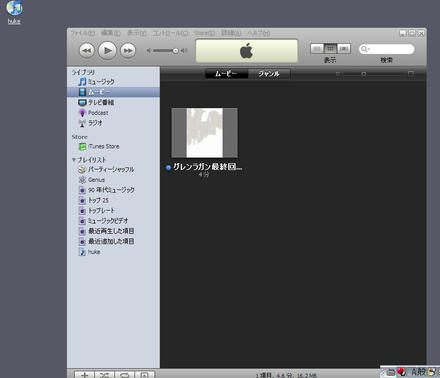Open the search magnifier dropdown
The height and width of the screenshot is (378, 440).
click(365, 49)
